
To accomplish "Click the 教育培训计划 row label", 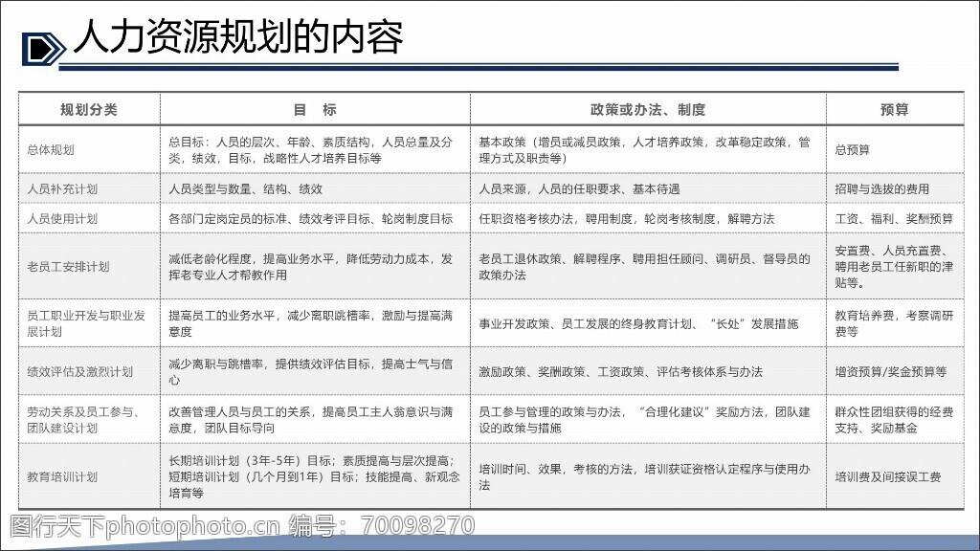I will click(63, 476).
